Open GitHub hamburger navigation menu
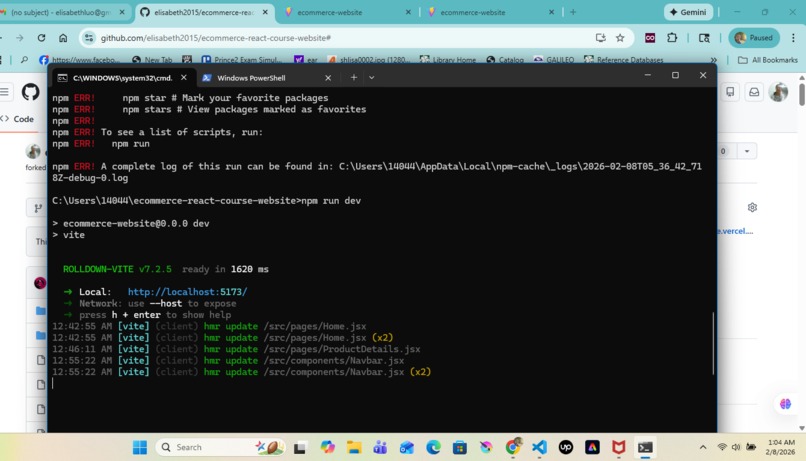This screenshot has height=461, width=806. (x=5, y=92)
